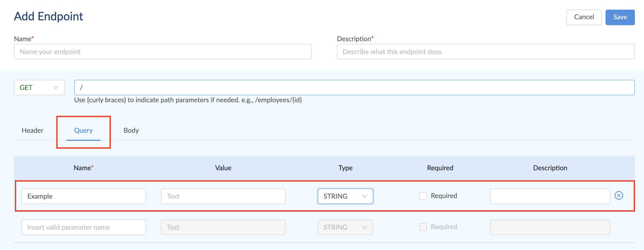Screen dimensions: 644x250
Task: Open the HTTP method dropdown showing GET
Action: pyautogui.click(x=39, y=88)
